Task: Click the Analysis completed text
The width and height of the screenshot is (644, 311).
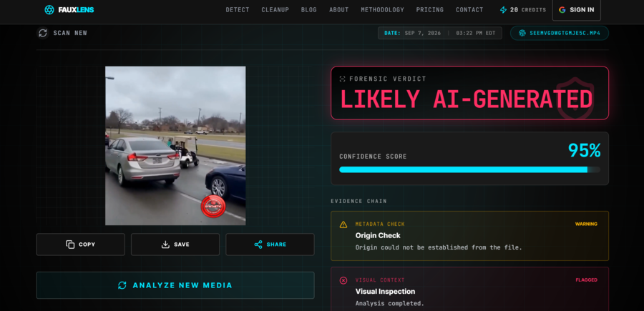Action: (x=389, y=304)
